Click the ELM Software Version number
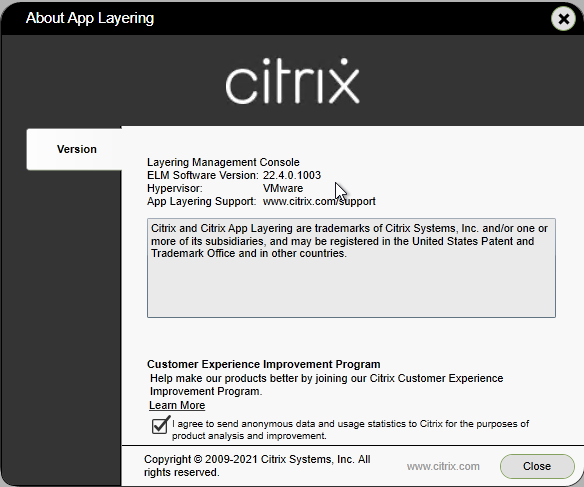584x487 pixels. [292, 175]
